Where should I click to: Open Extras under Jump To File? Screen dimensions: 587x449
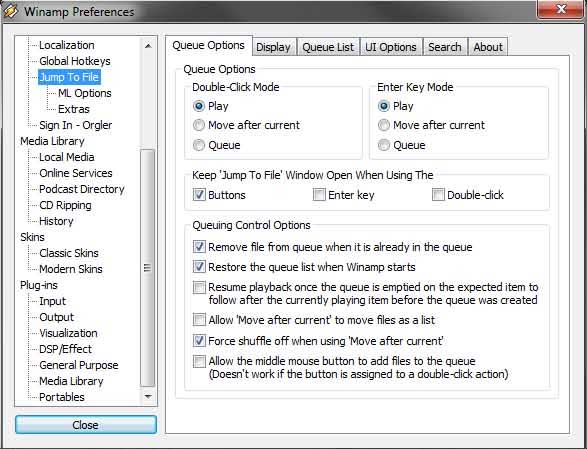[x=74, y=109]
